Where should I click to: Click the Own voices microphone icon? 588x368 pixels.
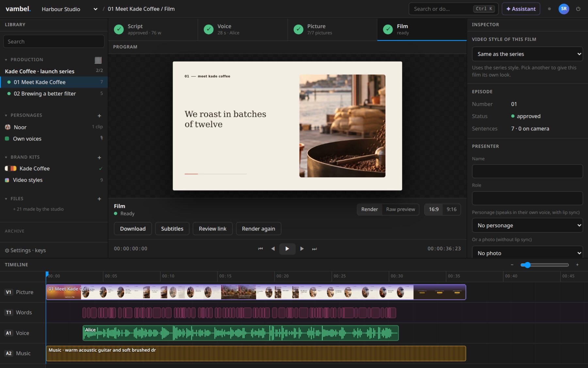pos(102,138)
